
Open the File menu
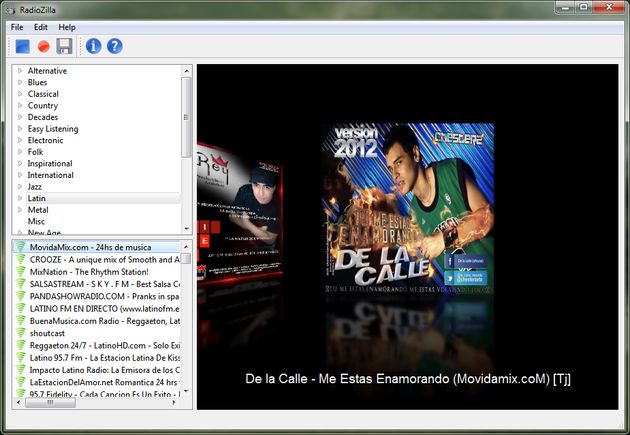pos(17,27)
